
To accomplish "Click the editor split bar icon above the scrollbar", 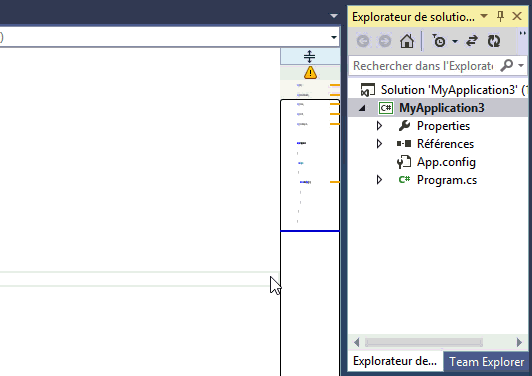I will (309, 56).
